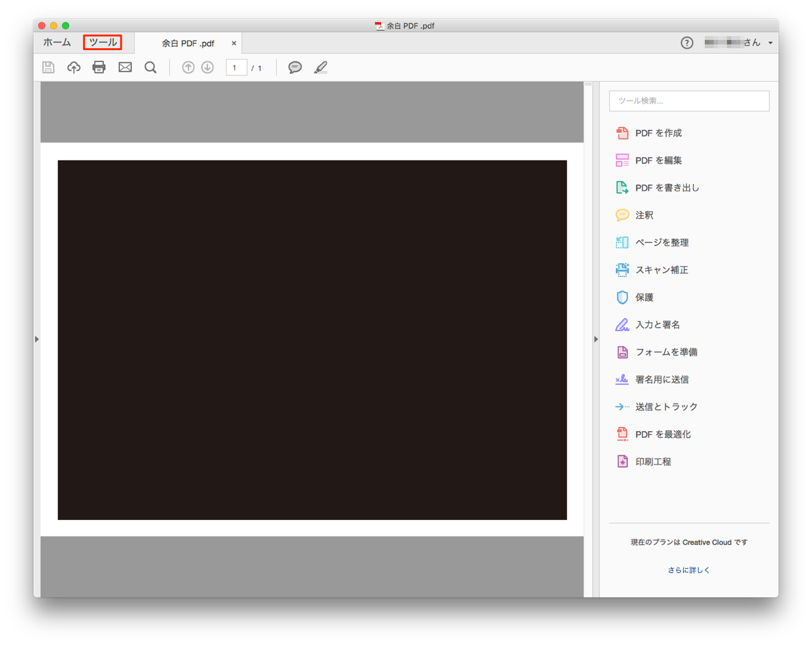Switch to the ツール tab
The image size is (812, 645).
103,42
